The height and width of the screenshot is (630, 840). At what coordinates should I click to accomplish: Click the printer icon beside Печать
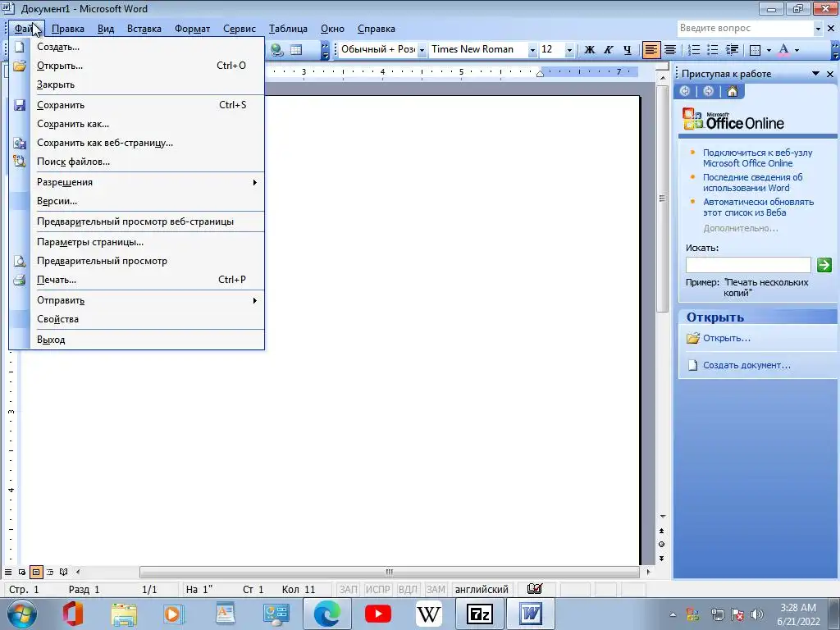[20, 280]
